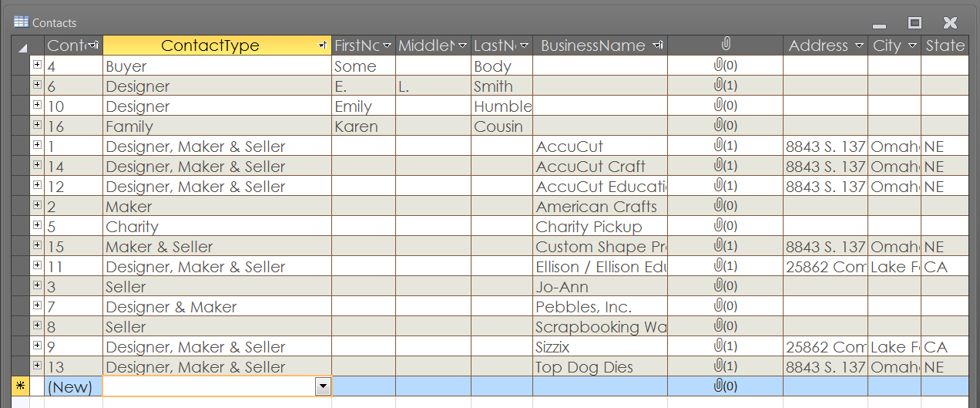Open ContactType dropdown in new record row
The width and height of the screenshot is (980, 408).
point(324,386)
